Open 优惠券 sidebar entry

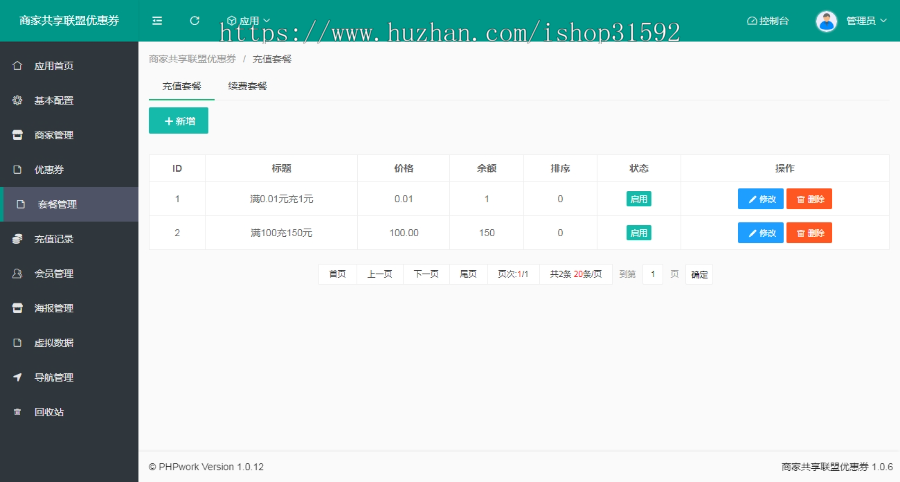tap(49, 170)
